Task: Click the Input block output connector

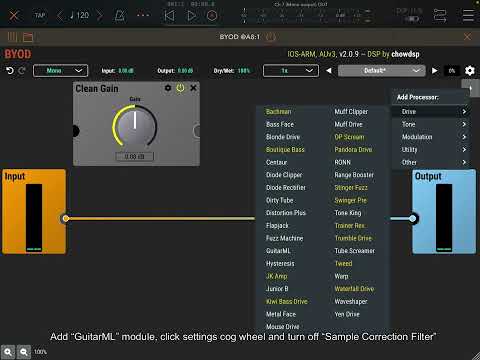Action: [x=66, y=218]
